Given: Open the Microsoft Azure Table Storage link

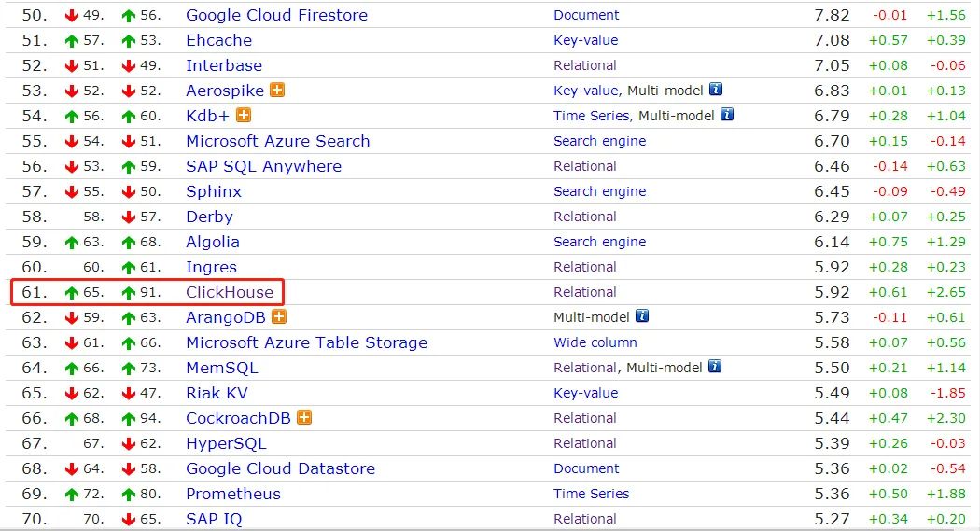Looking at the screenshot, I should click(306, 342).
